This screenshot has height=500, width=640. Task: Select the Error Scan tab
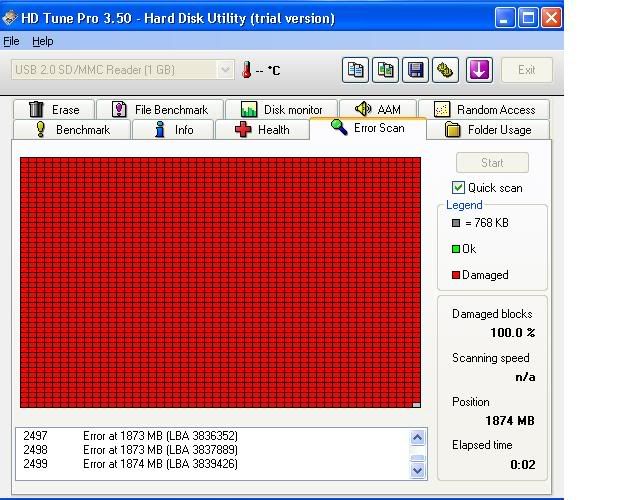pyautogui.click(x=368, y=128)
